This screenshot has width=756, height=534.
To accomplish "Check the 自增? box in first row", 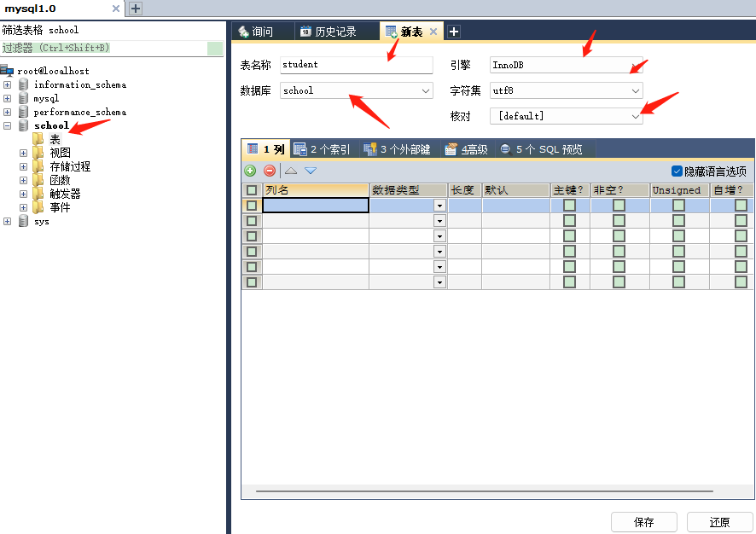I will pyautogui.click(x=741, y=205).
